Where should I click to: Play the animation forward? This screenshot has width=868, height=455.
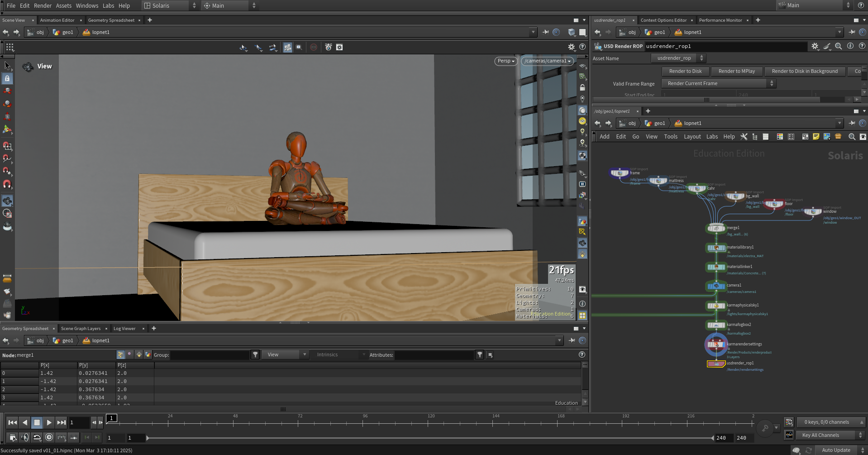[x=49, y=422]
